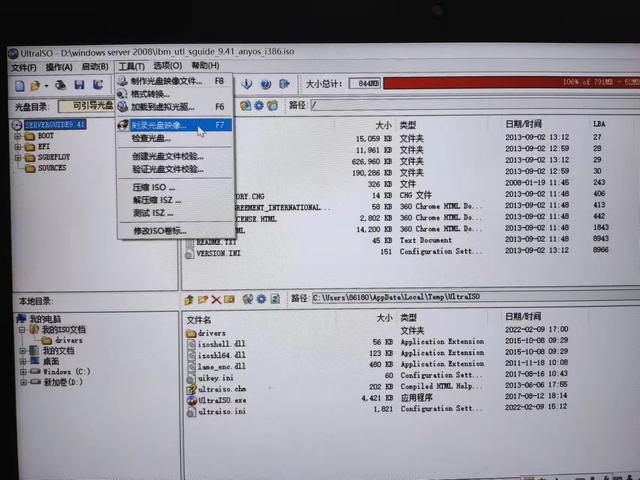Click the New file toolbar icon

click(x=20, y=85)
